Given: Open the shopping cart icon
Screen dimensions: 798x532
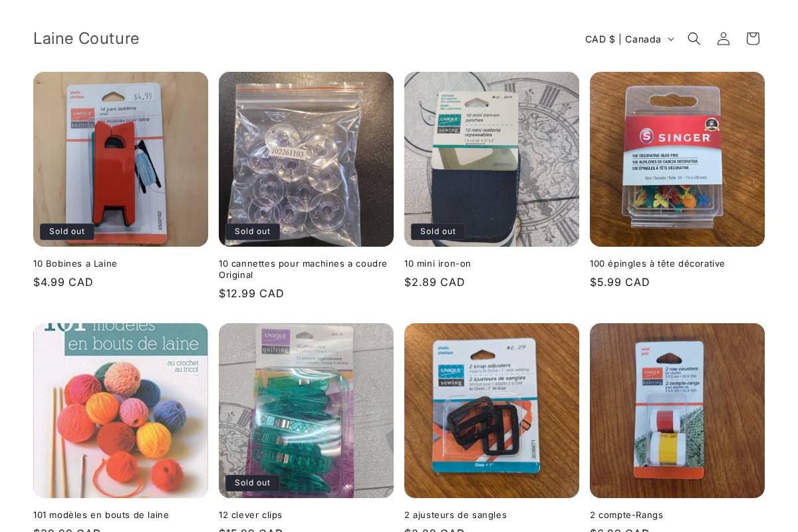Looking at the screenshot, I should [x=753, y=39].
